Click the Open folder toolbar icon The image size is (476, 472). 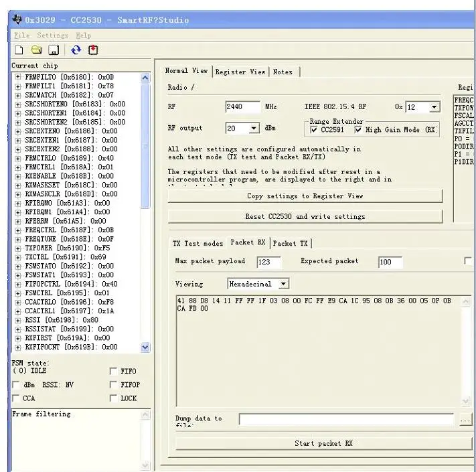pos(36,50)
